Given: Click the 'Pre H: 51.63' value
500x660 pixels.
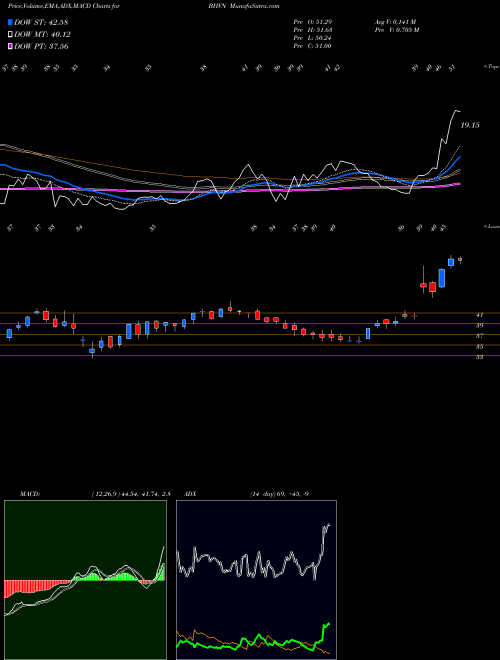Looking at the screenshot, I should click(313, 30).
